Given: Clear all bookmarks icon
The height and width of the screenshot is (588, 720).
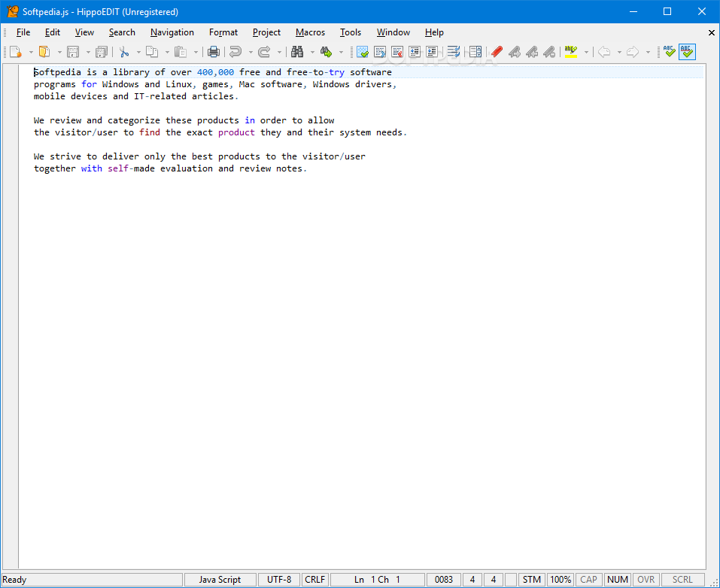Looking at the screenshot, I should tap(549, 52).
